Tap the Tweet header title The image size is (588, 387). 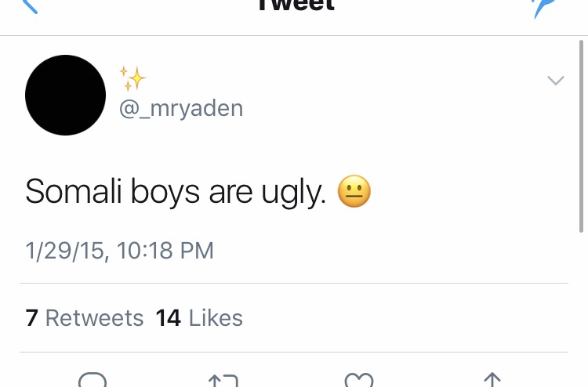[x=296, y=6]
